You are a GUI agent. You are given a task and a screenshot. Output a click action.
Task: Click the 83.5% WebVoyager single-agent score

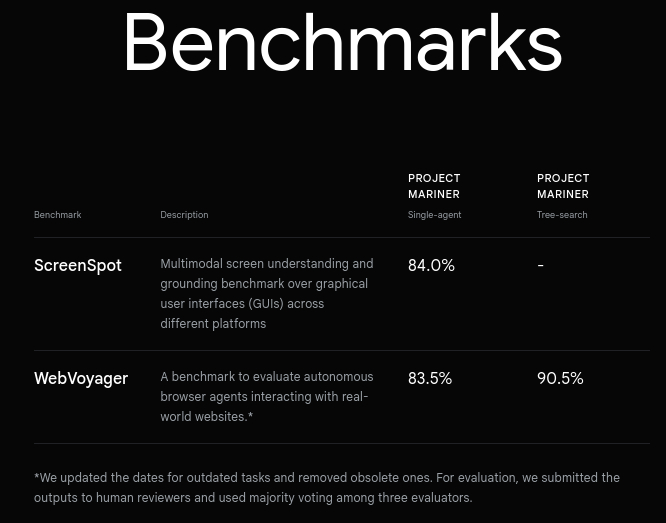coord(430,379)
